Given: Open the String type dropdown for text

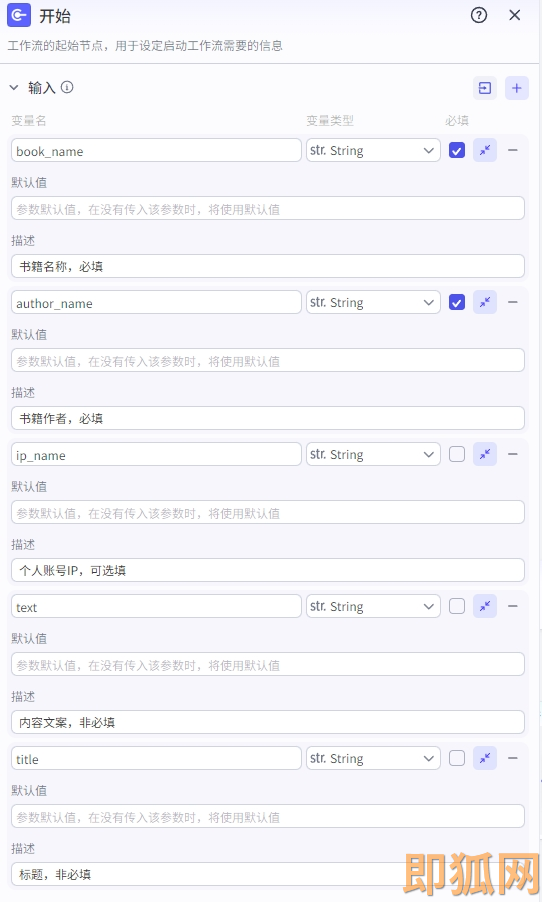Looking at the screenshot, I should coord(373,606).
